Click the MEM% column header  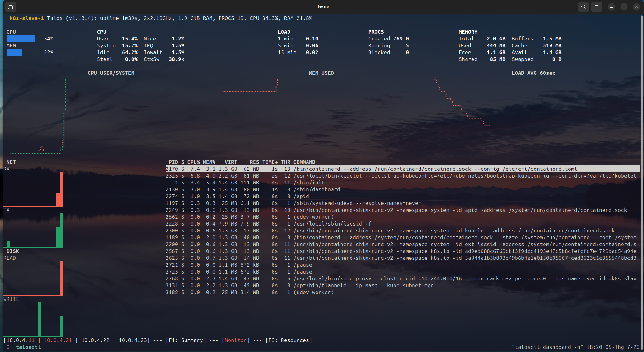point(209,162)
